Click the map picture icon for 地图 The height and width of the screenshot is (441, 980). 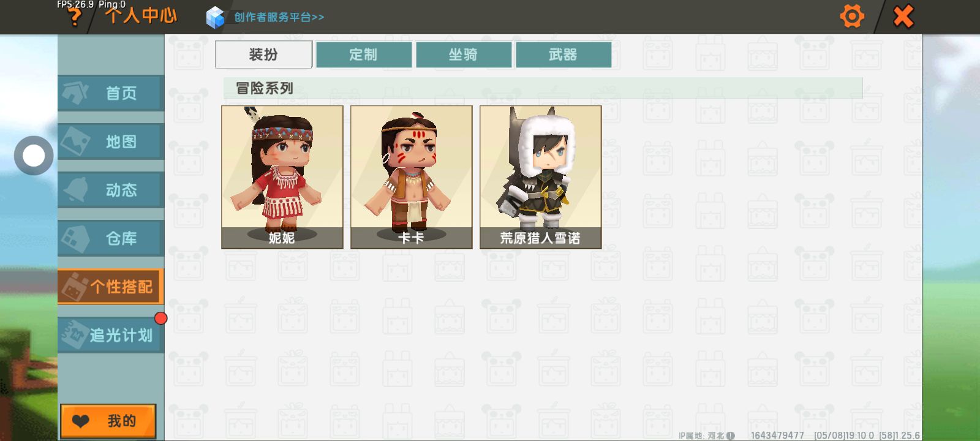click(x=76, y=141)
